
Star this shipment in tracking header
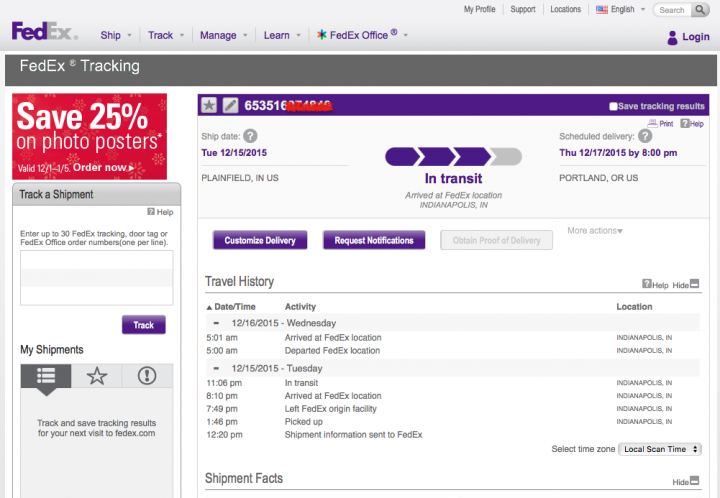coord(209,106)
